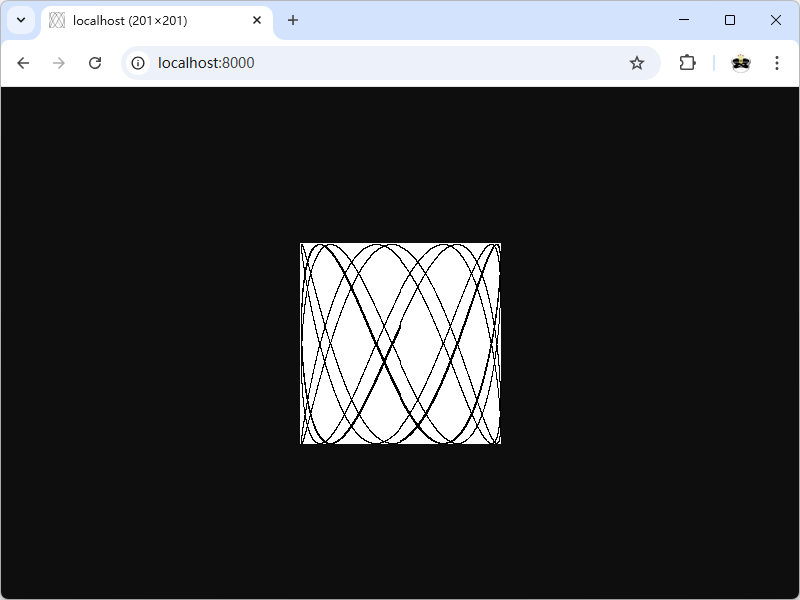Open the Chrome profile avatar

[740, 63]
